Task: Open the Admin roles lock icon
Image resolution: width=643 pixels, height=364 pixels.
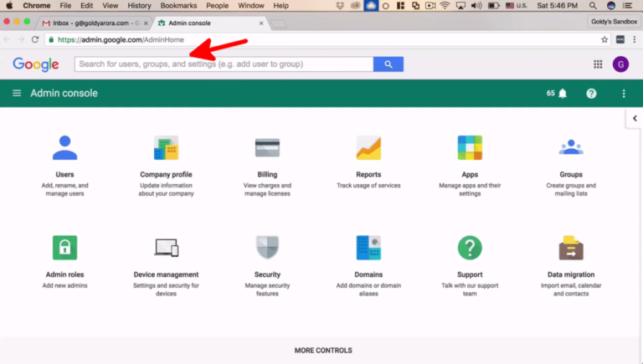Action: tap(64, 248)
